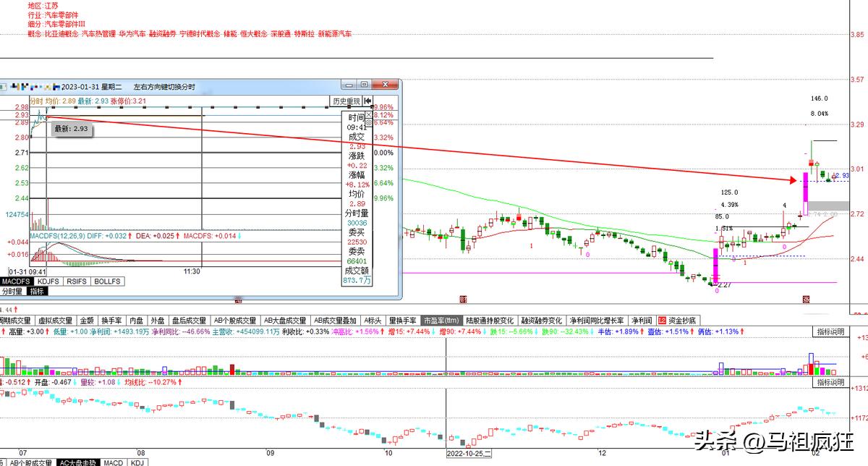
Task: Click the collapse-to-left arrow beside 历史重现
Action: point(368,101)
